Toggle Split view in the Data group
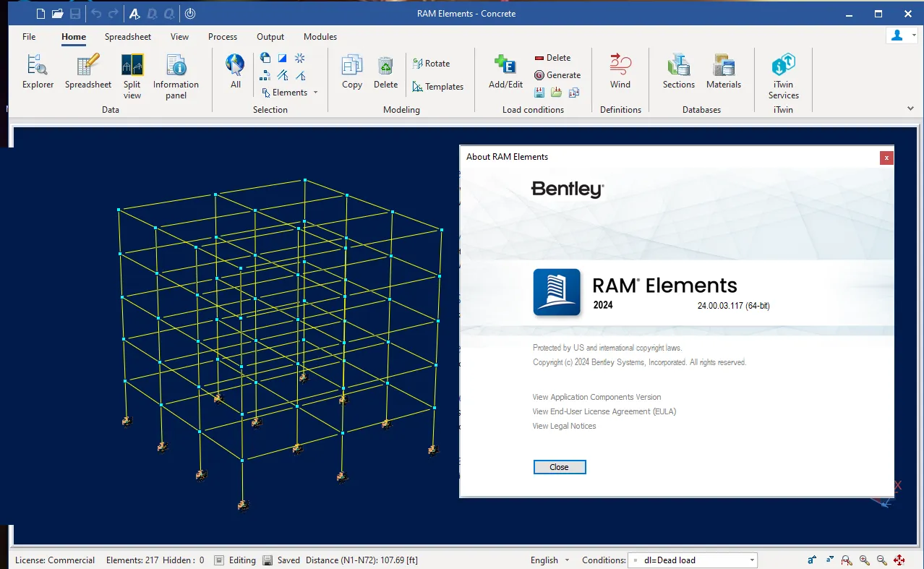924x569 pixels. (x=132, y=77)
